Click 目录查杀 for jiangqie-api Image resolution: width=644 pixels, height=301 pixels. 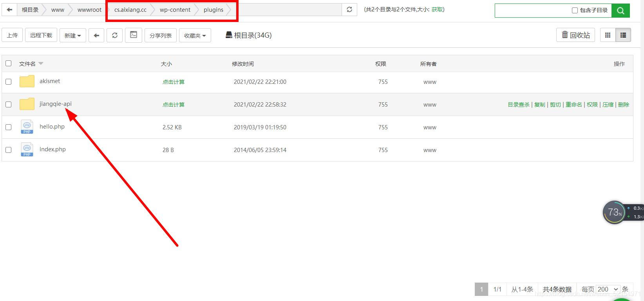point(519,105)
